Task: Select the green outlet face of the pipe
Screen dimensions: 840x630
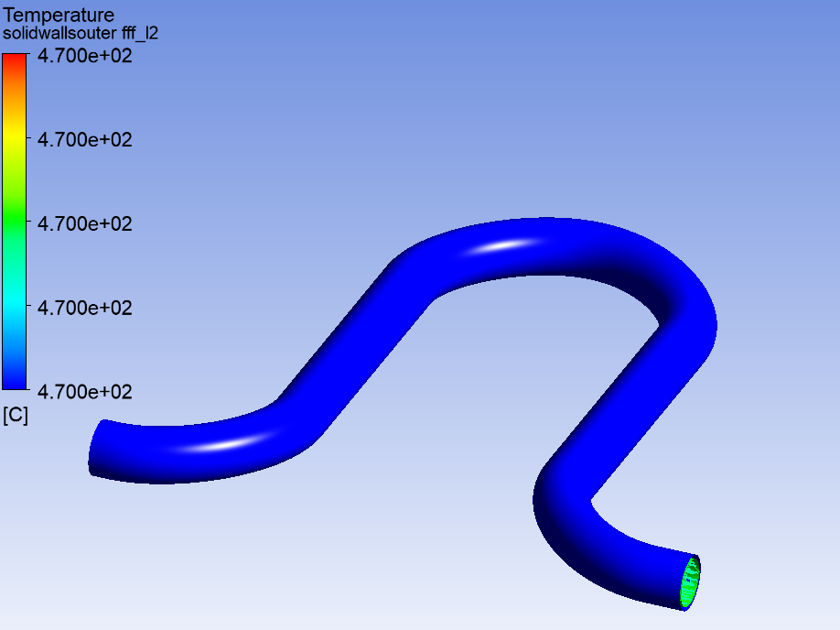Action: (690, 582)
